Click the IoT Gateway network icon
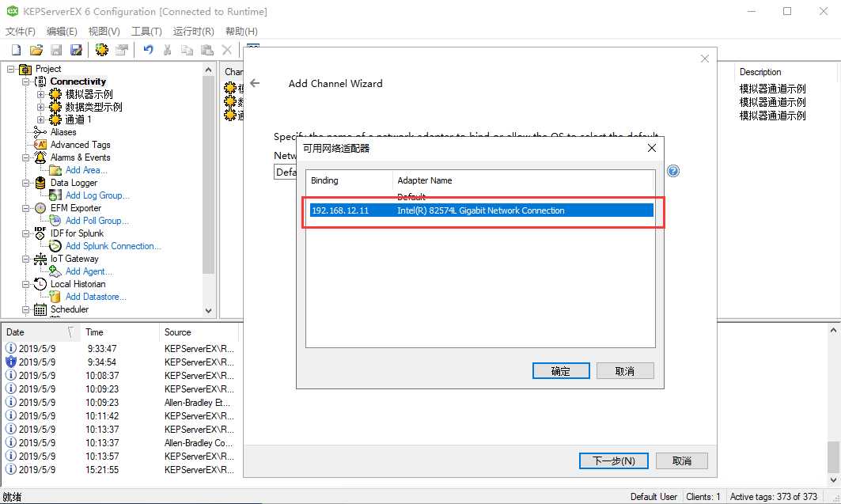Viewport: 841px width, 504px height. [40, 259]
